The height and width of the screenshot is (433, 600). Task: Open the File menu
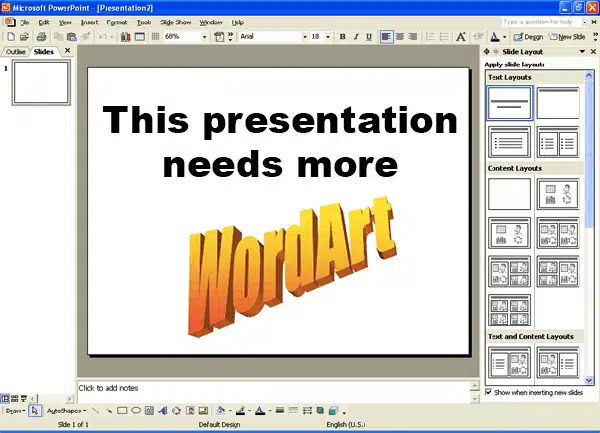click(x=24, y=23)
